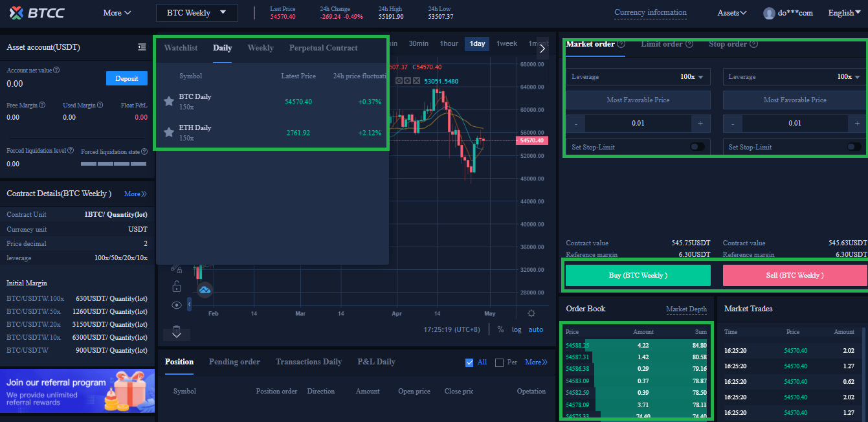Click the buy quantity 0.01 field
This screenshot has width=868, height=422.
(x=638, y=124)
